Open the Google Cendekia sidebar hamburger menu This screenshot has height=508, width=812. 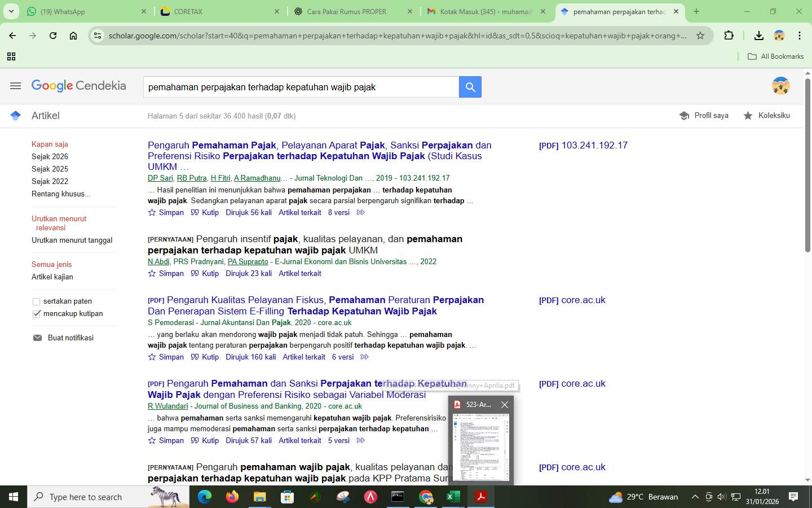pyautogui.click(x=15, y=86)
